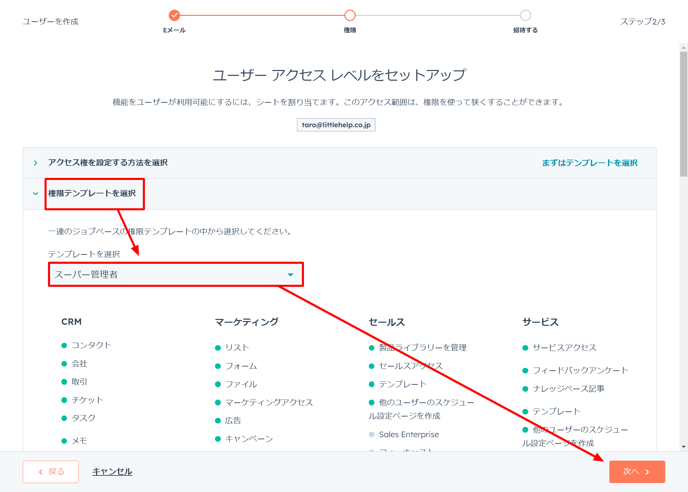Click the grey dot beside Sales Enterprise
The width and height of the screenshot is (688, 492).
click(x=372, y=435)
